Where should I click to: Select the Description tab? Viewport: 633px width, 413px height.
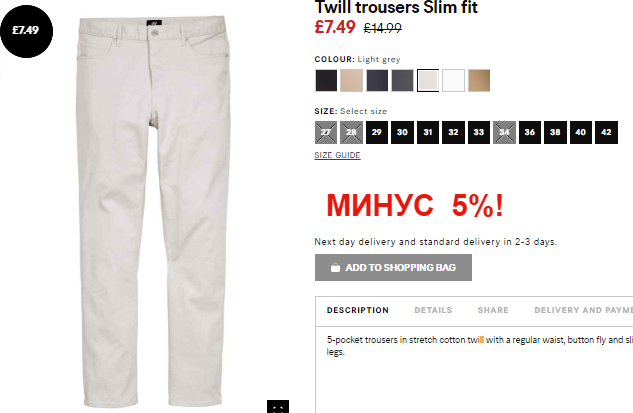point(358,310)
